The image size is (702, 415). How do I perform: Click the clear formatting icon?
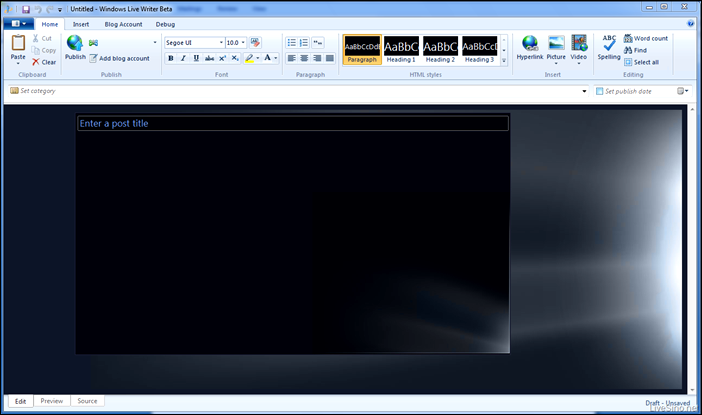255,43
